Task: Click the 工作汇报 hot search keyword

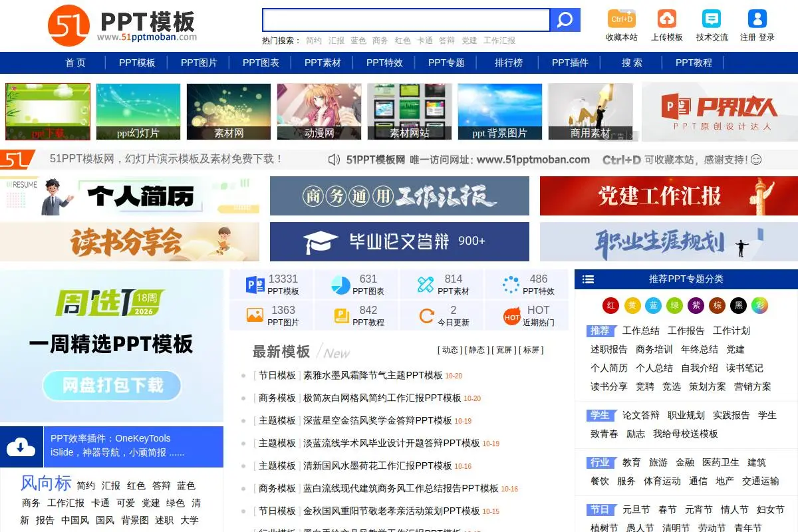Action: tap(499, 41)
